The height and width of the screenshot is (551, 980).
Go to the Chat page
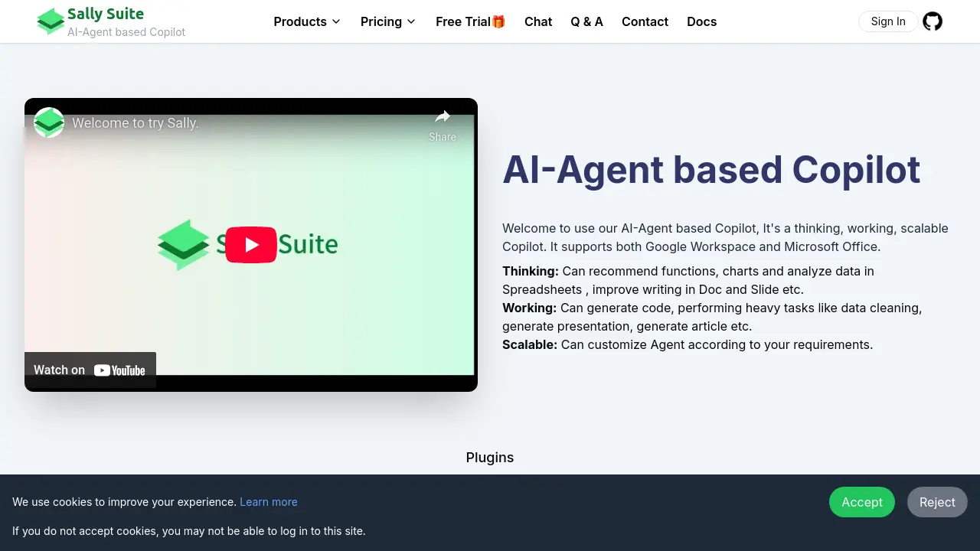point(538,21)
